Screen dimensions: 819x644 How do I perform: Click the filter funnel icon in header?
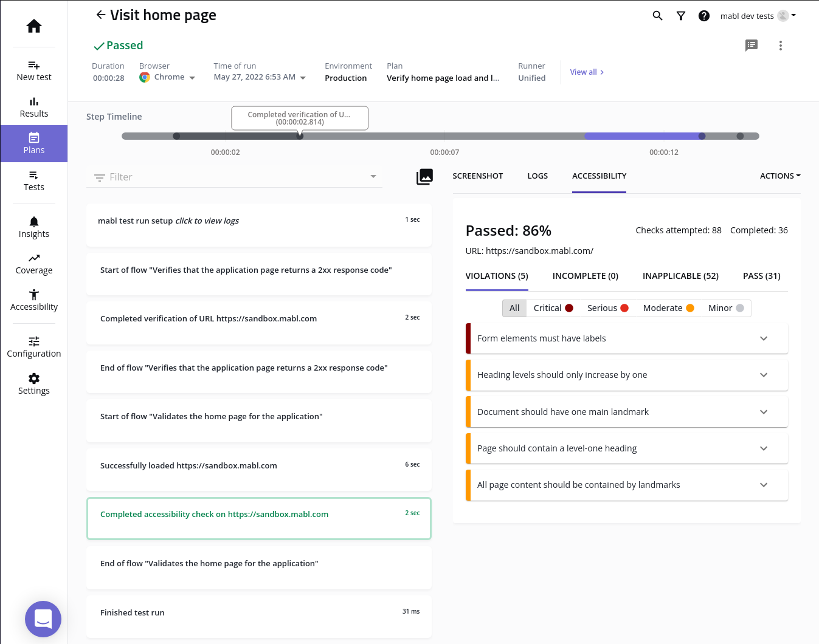(x=681, y=16)
